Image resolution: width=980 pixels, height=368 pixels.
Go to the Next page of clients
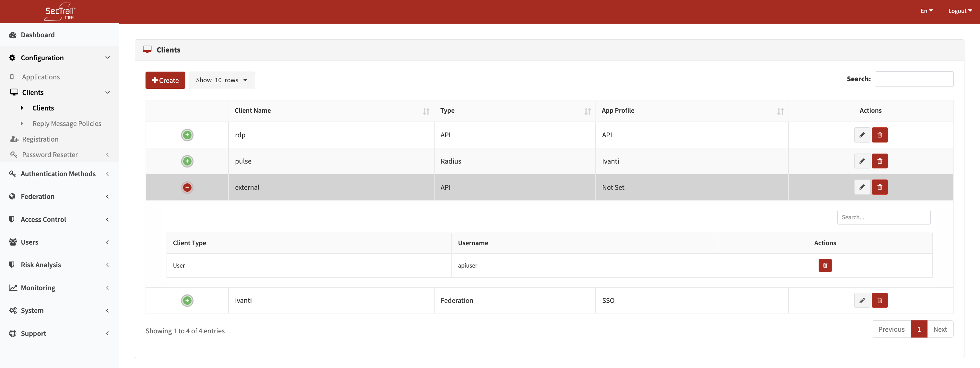tap(940, 329)
